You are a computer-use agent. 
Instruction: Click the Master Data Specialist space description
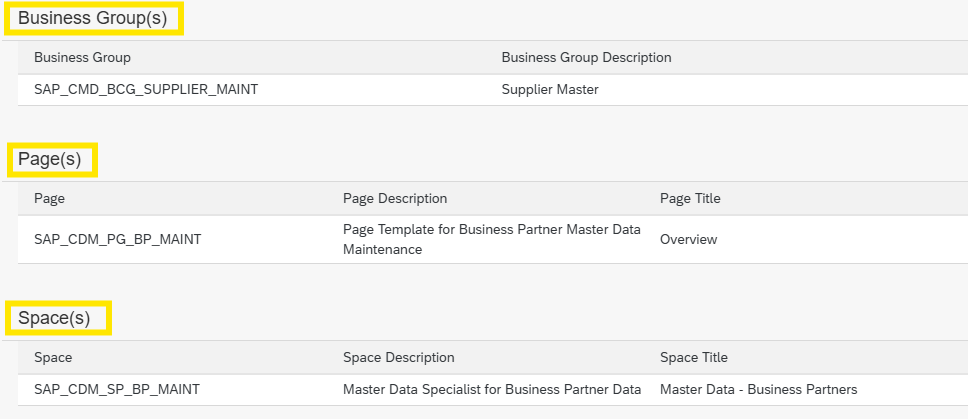tap(491, 389)
